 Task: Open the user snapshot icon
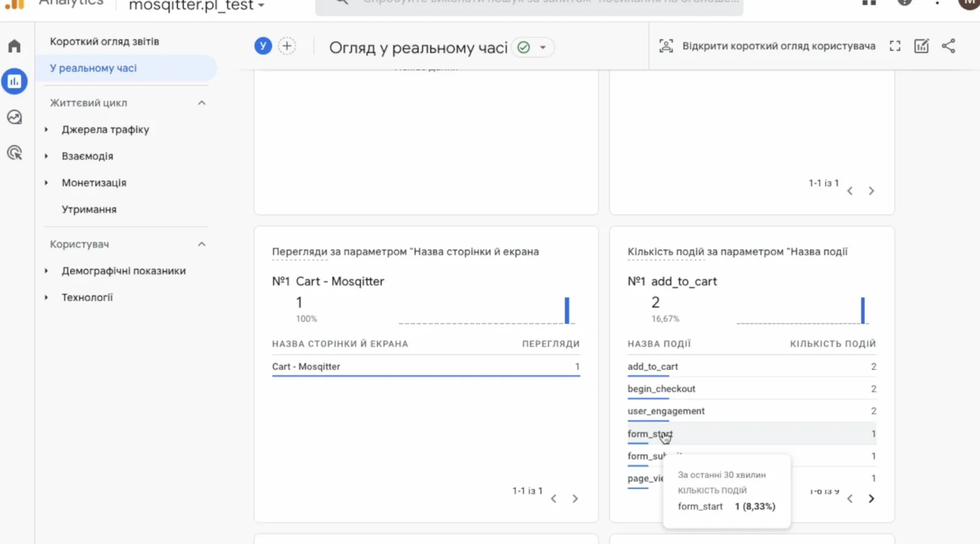point(666,46)
